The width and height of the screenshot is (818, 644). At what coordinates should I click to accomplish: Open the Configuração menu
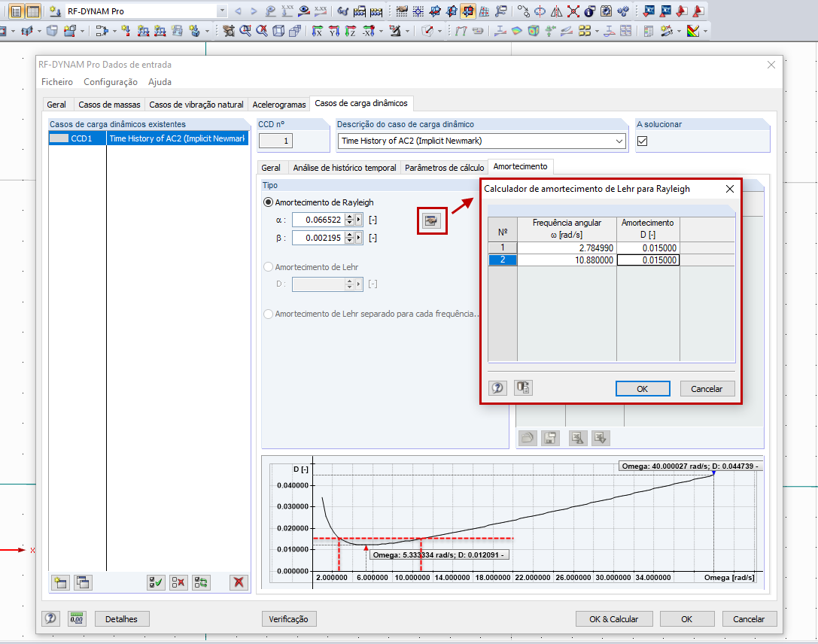tap(111, 82)
